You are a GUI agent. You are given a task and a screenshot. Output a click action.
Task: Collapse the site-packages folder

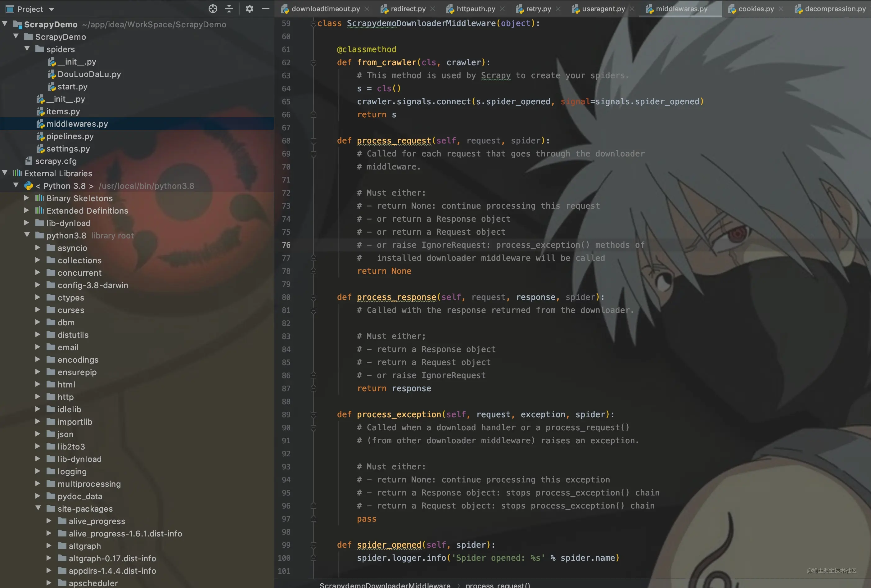[x=38, y=508]
